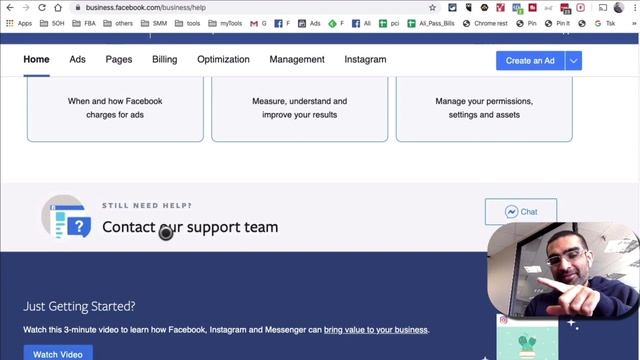The width and height of the screenshot is (640, 360).
Task: Open the green diamond F bookmark
Action: pos(336,23)
